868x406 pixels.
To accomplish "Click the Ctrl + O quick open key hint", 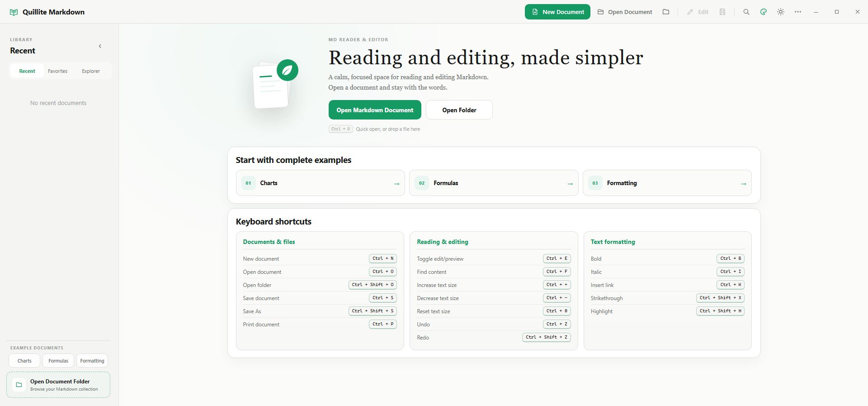I will click(340, 129).
